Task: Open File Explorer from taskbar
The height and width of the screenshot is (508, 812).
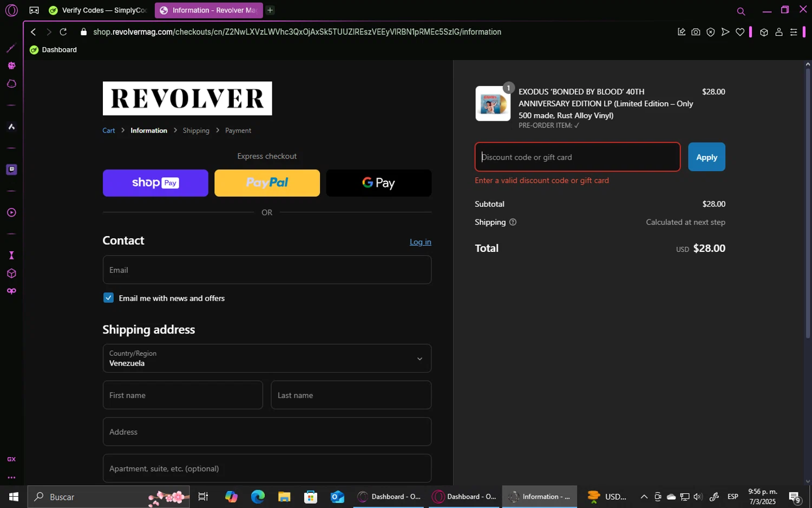Action: pyautogui.click(x=284, y=497)
